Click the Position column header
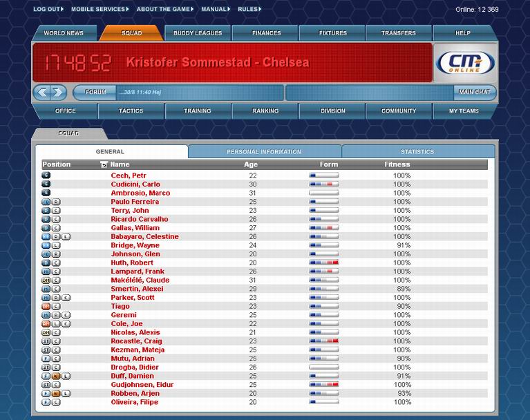 click(x=57, y=164)
